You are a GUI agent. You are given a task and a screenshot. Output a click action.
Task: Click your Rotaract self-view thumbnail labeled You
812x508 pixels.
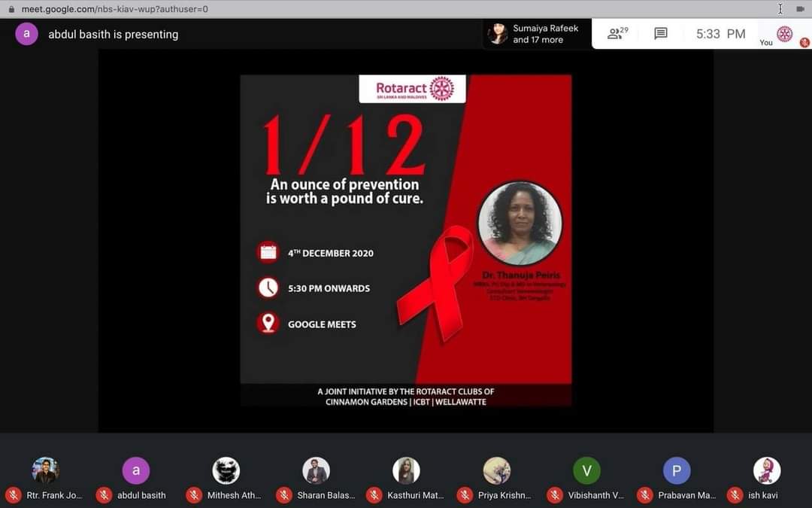pyautogui.click(x=784, y=34)
